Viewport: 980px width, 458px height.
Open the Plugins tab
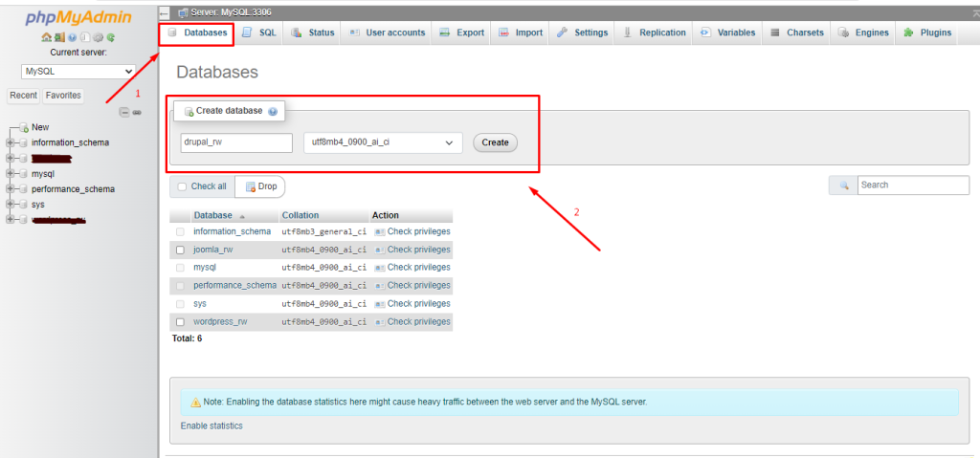point(926,33)
